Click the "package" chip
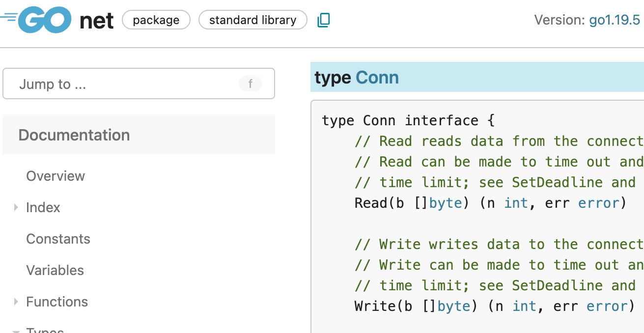 point(156,20)
